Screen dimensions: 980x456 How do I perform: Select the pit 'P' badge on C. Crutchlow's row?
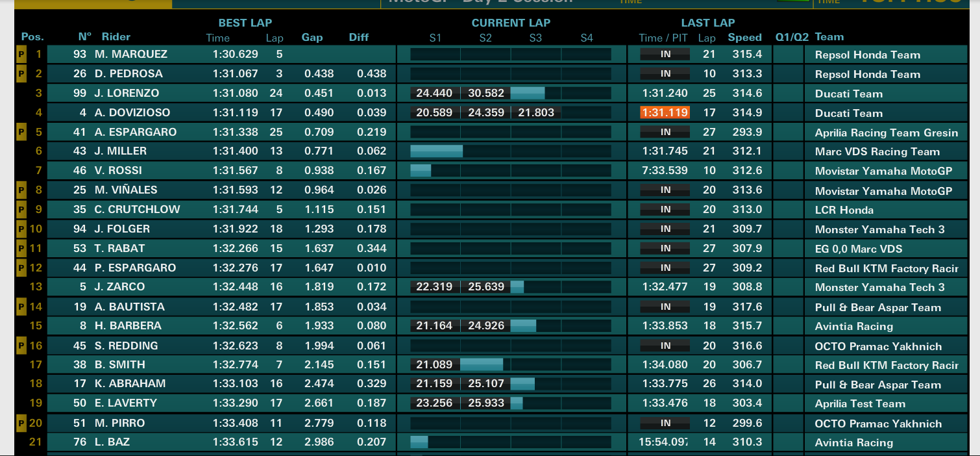[21, 210]
